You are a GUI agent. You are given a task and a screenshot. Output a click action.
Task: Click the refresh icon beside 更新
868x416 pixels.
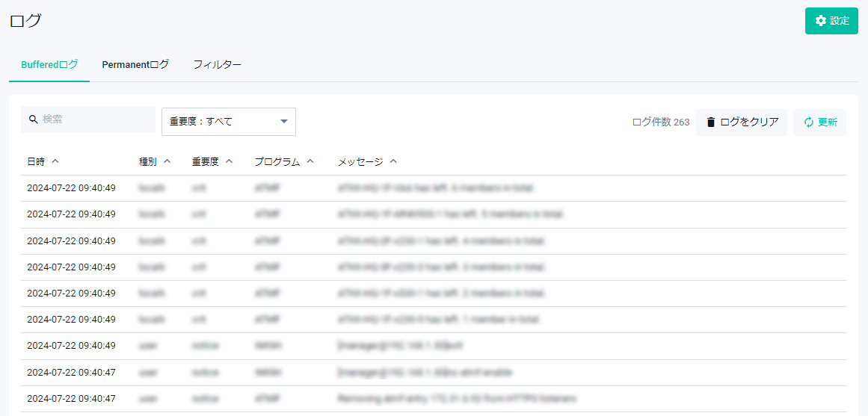click(x=808, y=122)
